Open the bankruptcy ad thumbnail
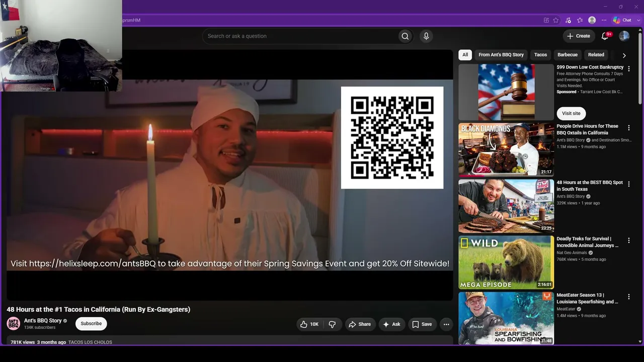The height and width of the screenshot is (362, 644). pos(506,92)
